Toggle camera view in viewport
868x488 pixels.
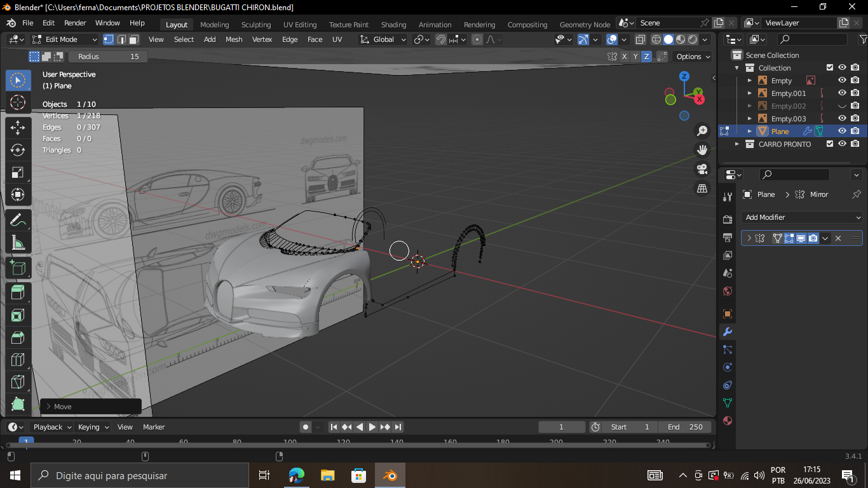pos(702,169)
